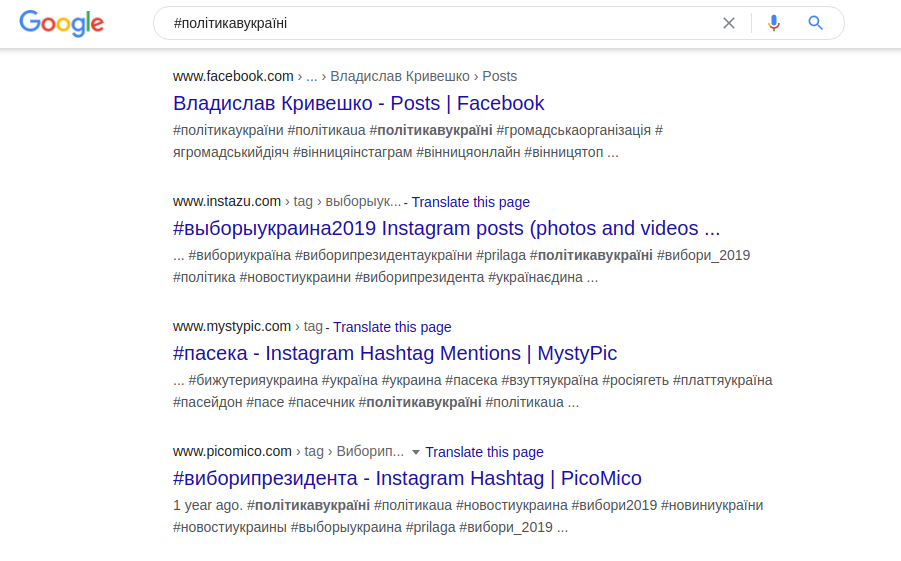The height and width of the screenshot is (561, 901).
Task: Click the www.mystypic.com breadcrumb URL
Action: pyautogui.click(x=232, y=326)
